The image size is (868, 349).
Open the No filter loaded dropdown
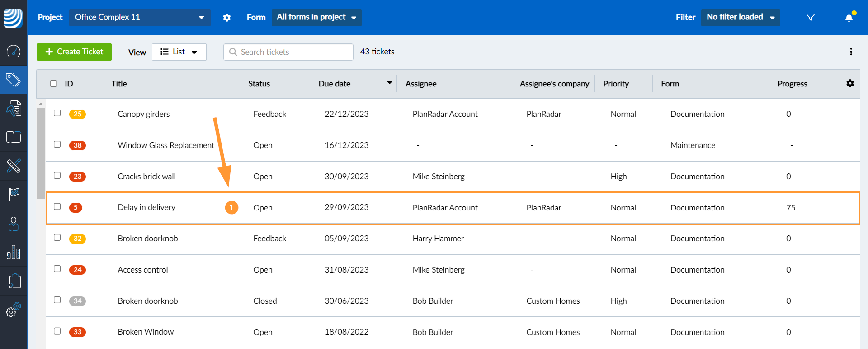pos(740,17)
